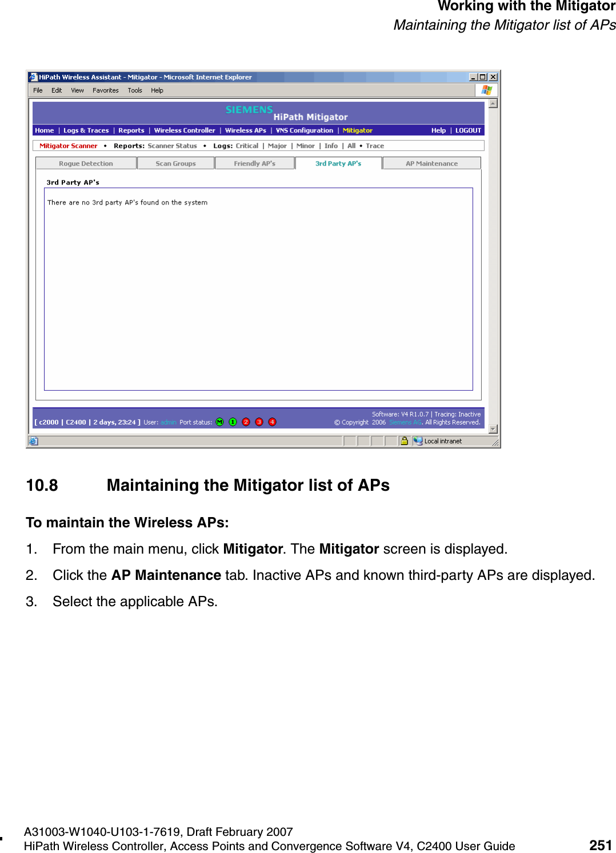The height and width of the screenshot is (853, 616).
Task: Click the Internet Explorer icon in status bar
Action: click(34, 440)
